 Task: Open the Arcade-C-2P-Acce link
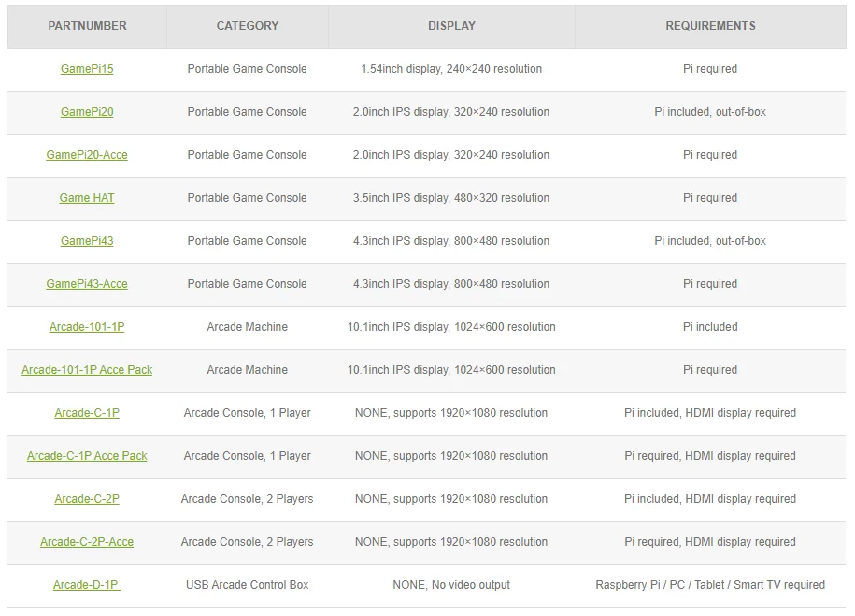(87, 542)
